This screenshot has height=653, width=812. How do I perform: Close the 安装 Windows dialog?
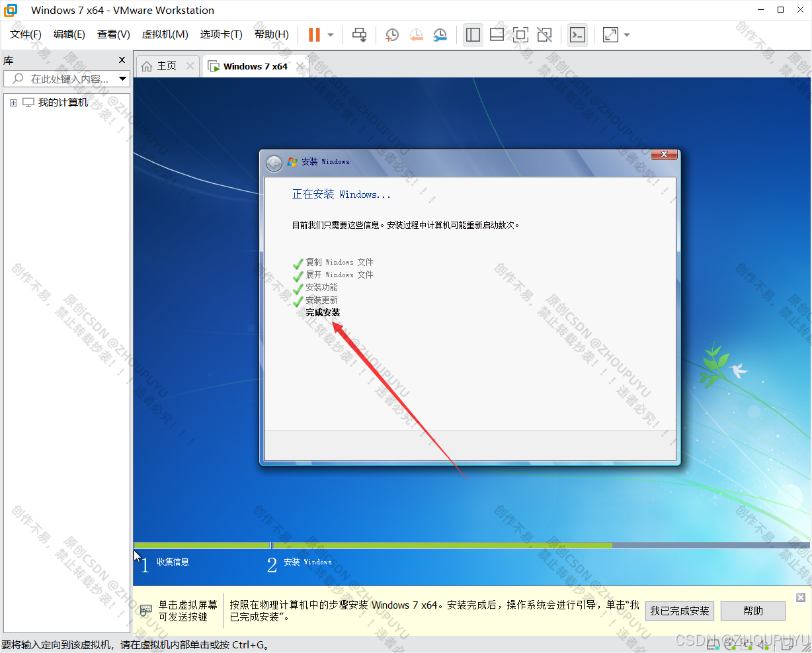[664, 154]
